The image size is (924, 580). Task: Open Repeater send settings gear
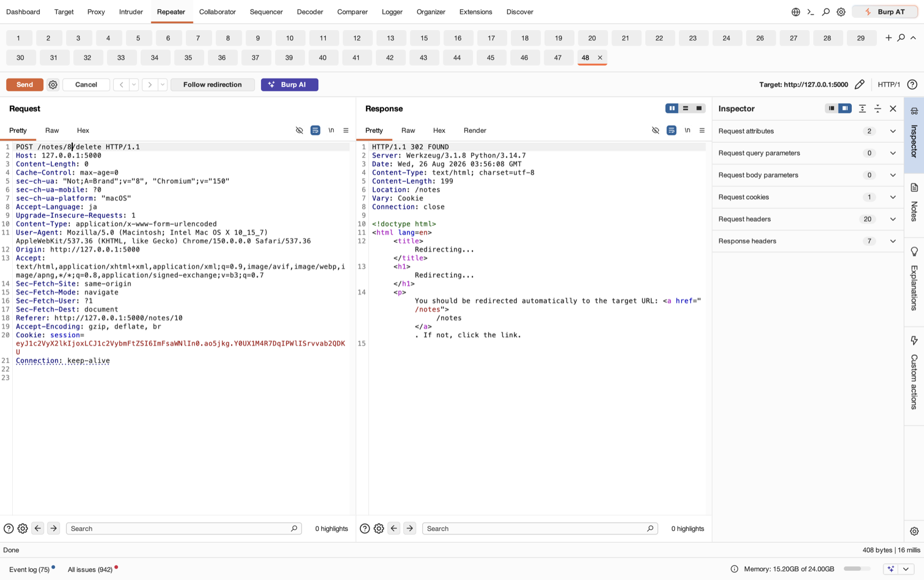53,84
